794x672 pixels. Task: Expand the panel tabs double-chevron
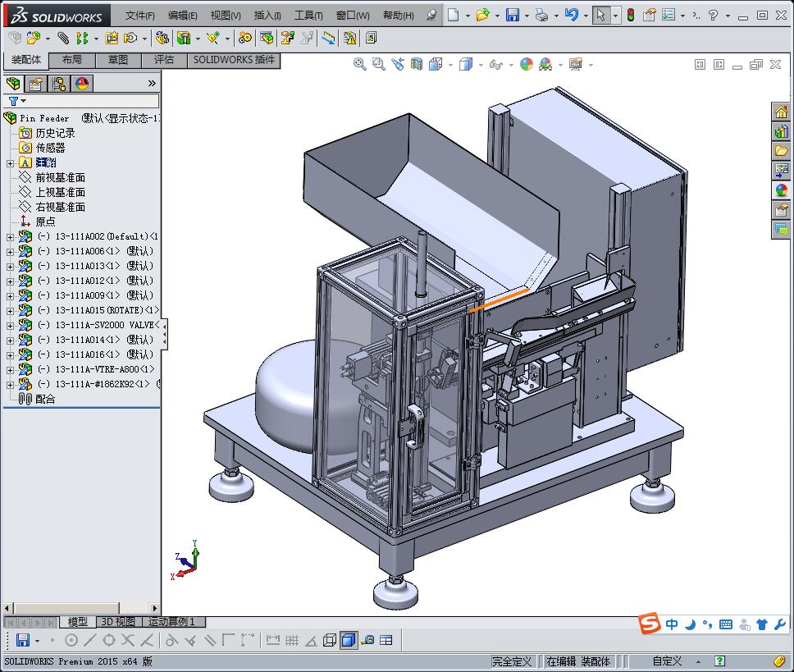click(152, 83)
